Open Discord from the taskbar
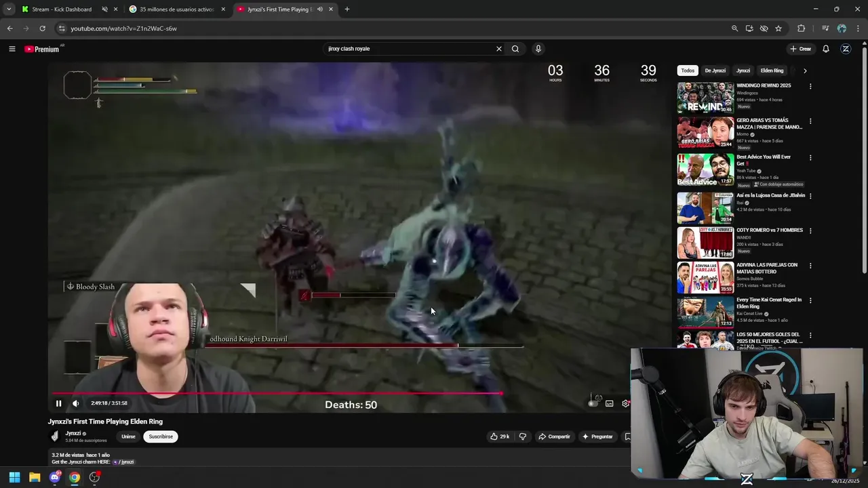The image size is (868, 488). 55,477
